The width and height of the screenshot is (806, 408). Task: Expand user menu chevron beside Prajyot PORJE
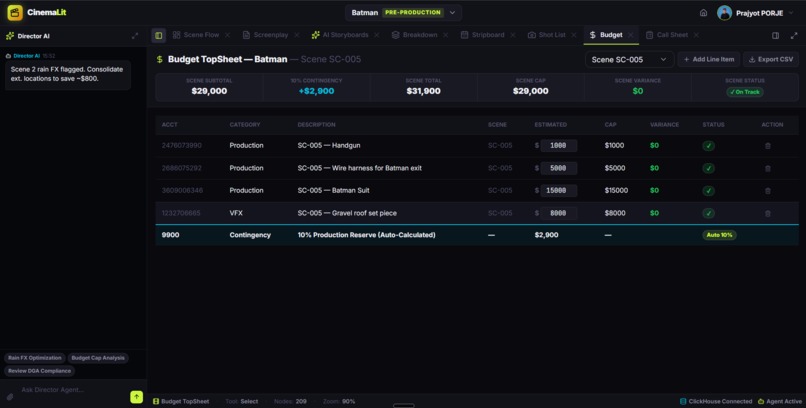pyautogui.click(x=792, y=13)
